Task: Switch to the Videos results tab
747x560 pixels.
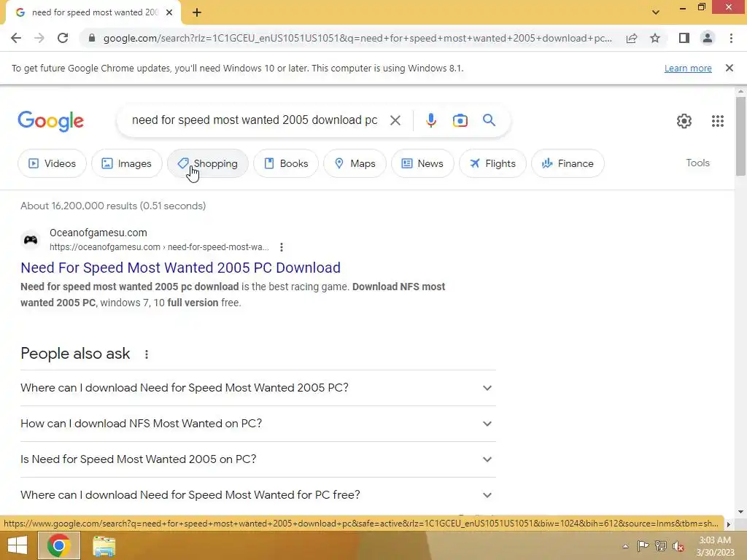Action: pos(52,163)
